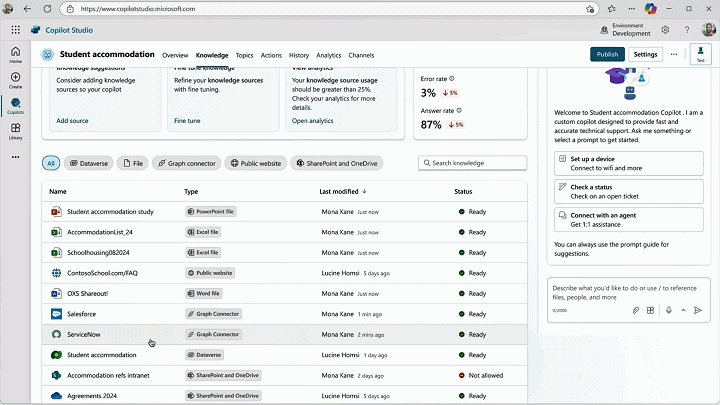Open the more options ellipsis beside Settings

(674, 55)
